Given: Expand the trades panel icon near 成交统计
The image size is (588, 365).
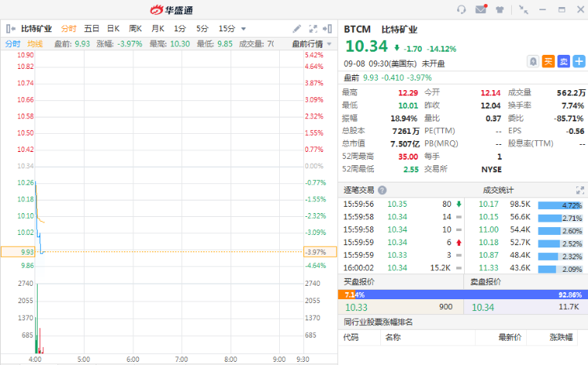Looking at the screenshot, I should 580,190.
